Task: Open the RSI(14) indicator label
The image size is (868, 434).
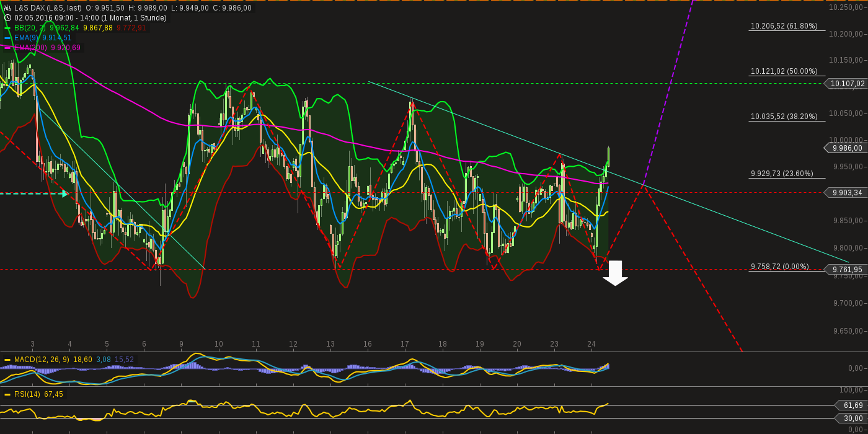Action: coord(27,394)
